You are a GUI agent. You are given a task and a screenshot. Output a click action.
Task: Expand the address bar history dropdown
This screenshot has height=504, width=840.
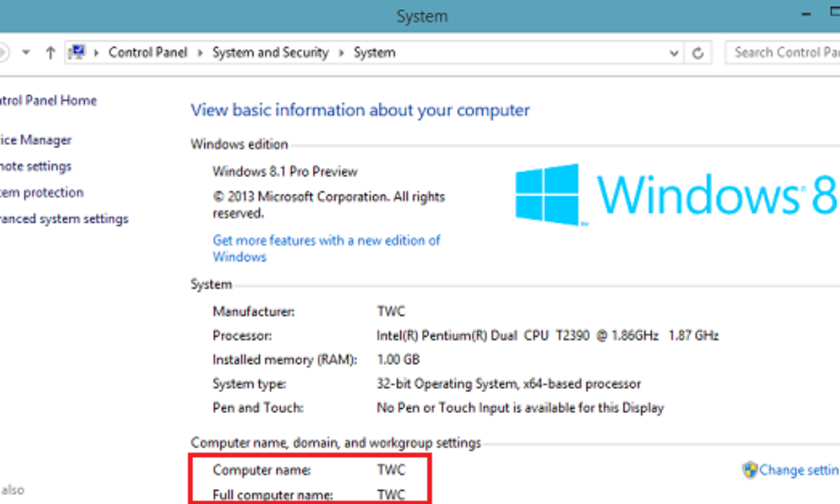(674, 52)
